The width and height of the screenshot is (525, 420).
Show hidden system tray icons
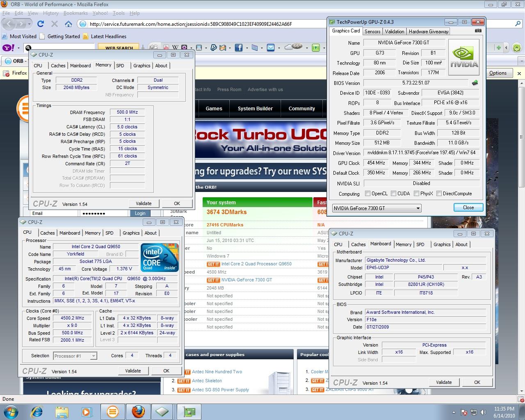coord(454,412)
